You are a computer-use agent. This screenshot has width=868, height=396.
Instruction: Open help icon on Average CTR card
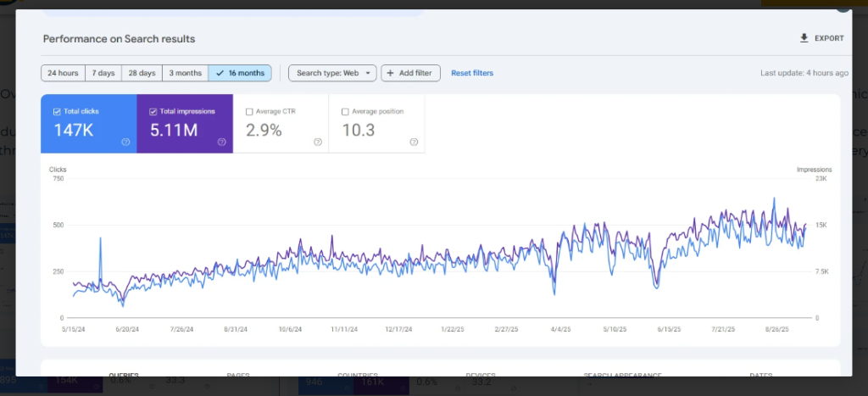tap(318, 142)
